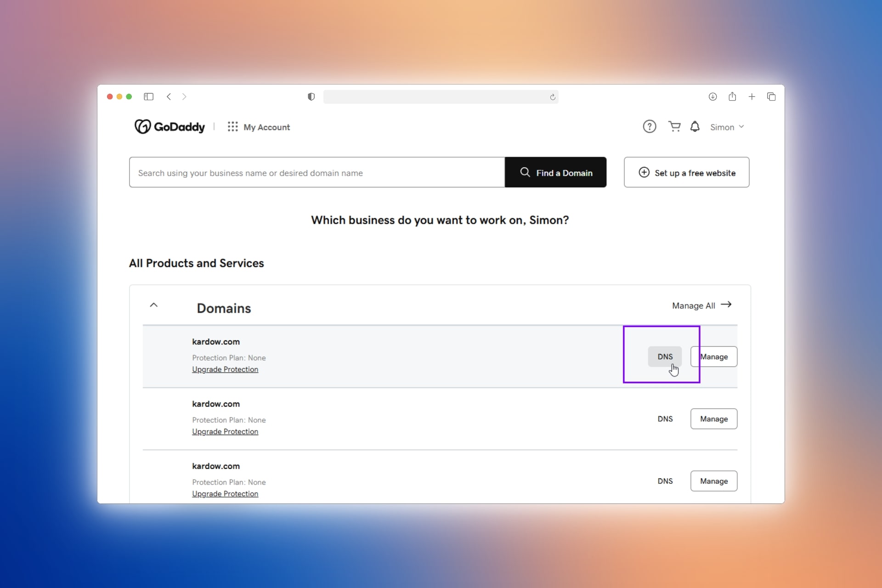
Task: Collapse the Domains section chevron
Action: click(x=154, y=305)
